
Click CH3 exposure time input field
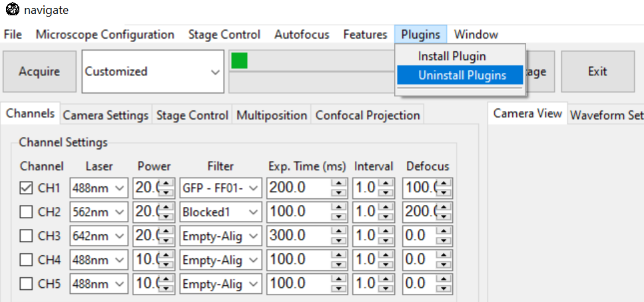tap(300, 236)
